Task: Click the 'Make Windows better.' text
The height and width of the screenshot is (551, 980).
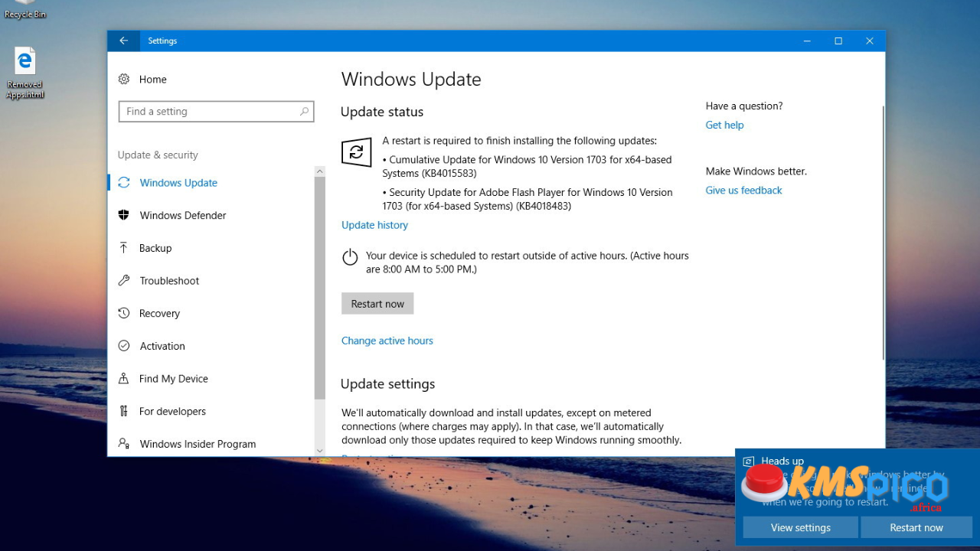Action: point(756,171)
